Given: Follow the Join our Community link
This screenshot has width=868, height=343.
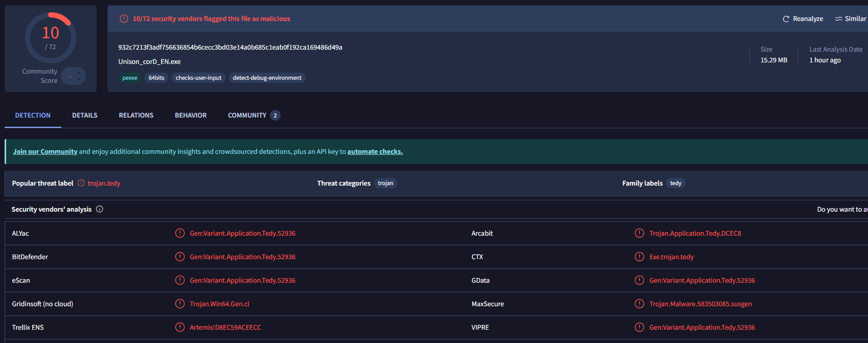Looking at the screenshot, I should point(45,152).
